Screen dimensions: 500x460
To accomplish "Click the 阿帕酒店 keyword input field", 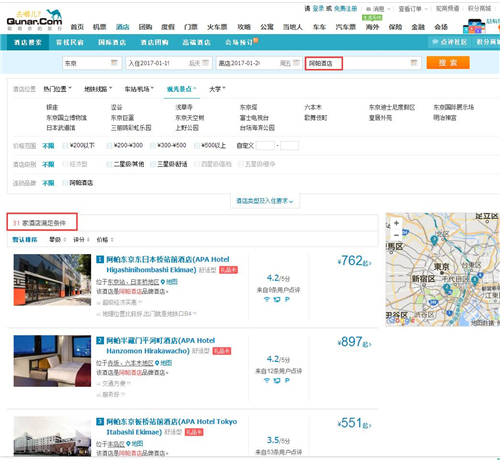I will coord(363,63).
